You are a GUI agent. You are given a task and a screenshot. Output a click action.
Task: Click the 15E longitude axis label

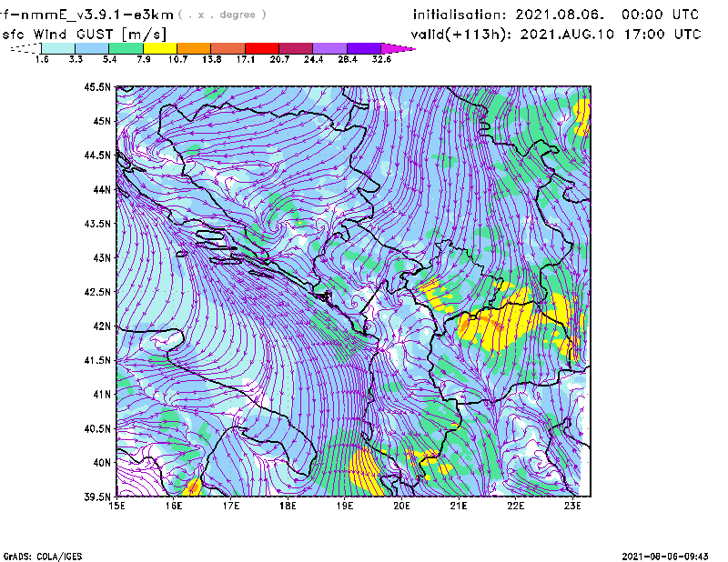tap(117, 507)
